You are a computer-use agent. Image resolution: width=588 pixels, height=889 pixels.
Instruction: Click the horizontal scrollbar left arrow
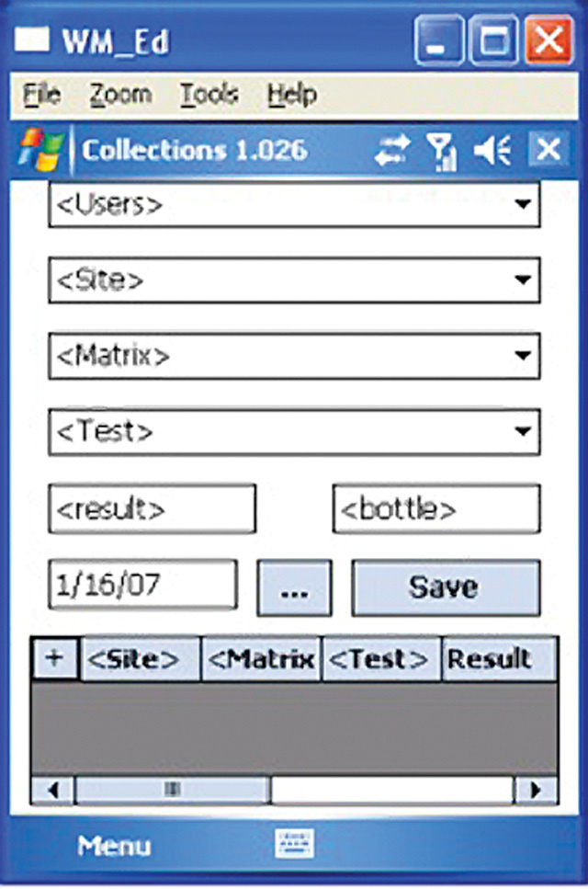pyautogui.click(x=53, y=790)
